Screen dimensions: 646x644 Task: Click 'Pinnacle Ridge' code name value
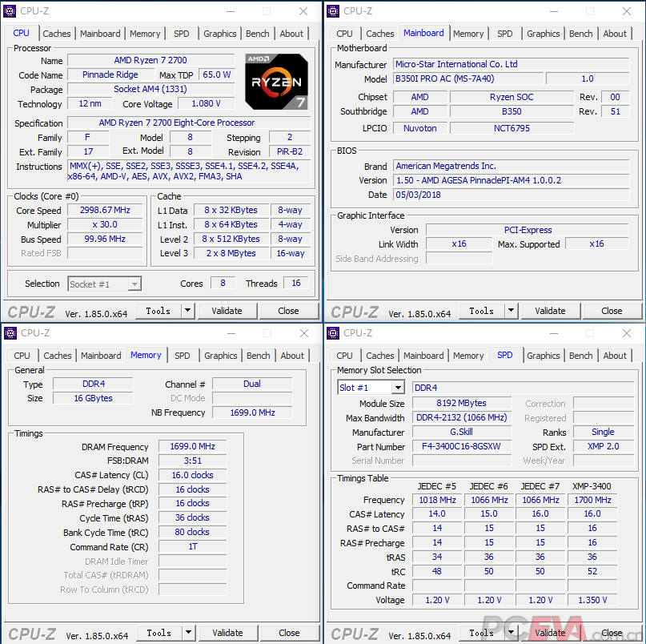110,74
